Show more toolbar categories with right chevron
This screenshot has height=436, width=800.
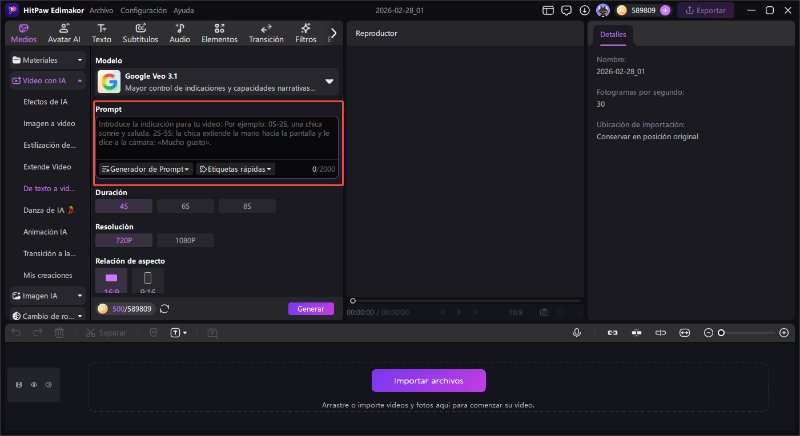(333, 33)
